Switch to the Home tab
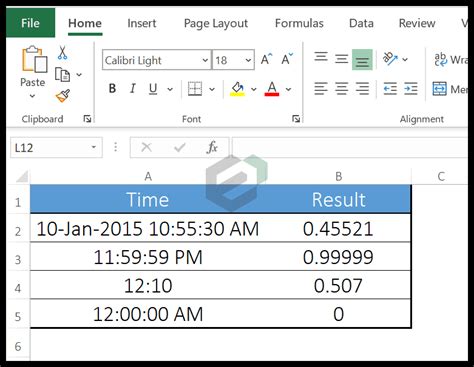The height and width of the screenshot is (367, 474). coord(85,23)
